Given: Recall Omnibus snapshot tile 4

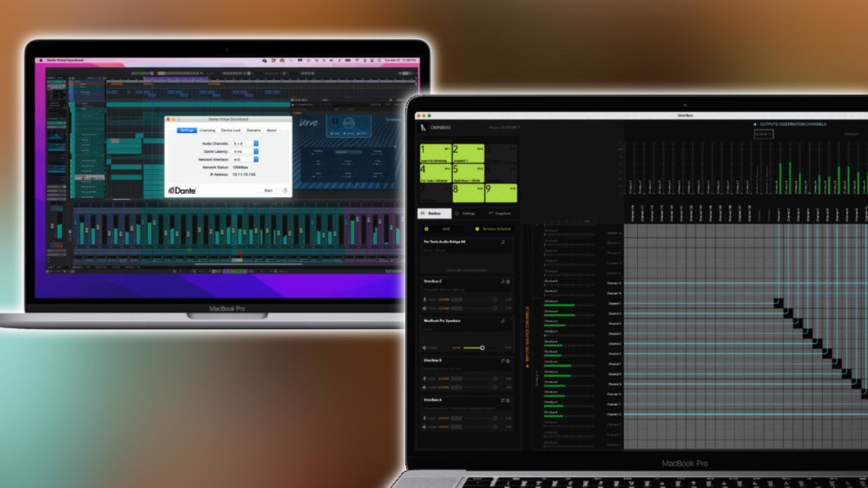Looking at the screenshot, I should 436,174.
